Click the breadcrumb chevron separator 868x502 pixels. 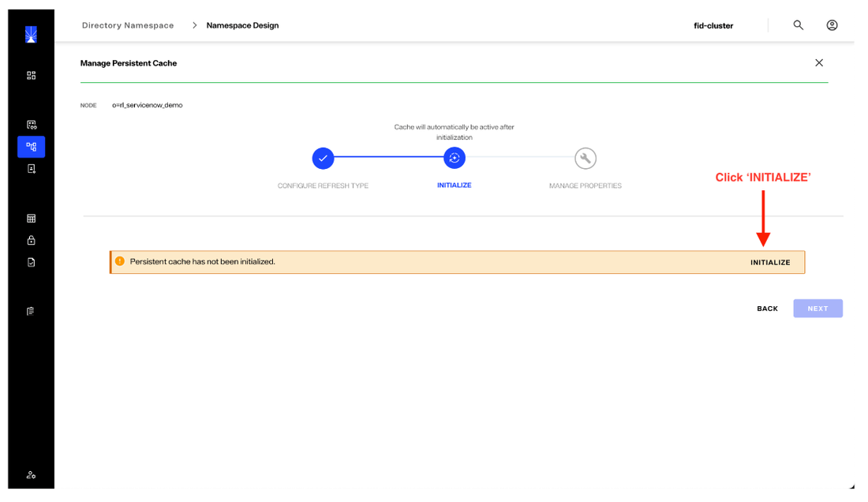[x=194, y=25]
